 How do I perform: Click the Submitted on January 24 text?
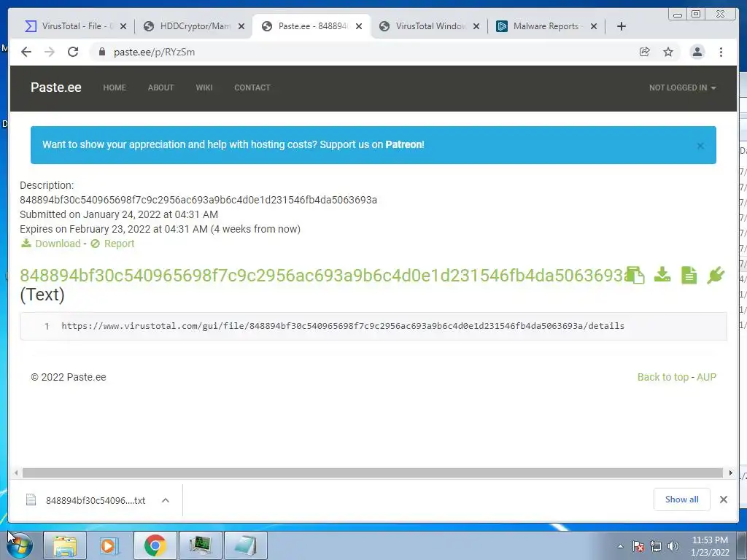[119, 214]
